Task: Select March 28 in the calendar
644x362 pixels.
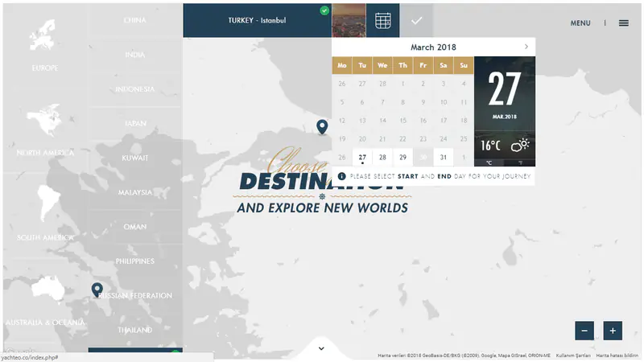Action: tap(382, 157)
